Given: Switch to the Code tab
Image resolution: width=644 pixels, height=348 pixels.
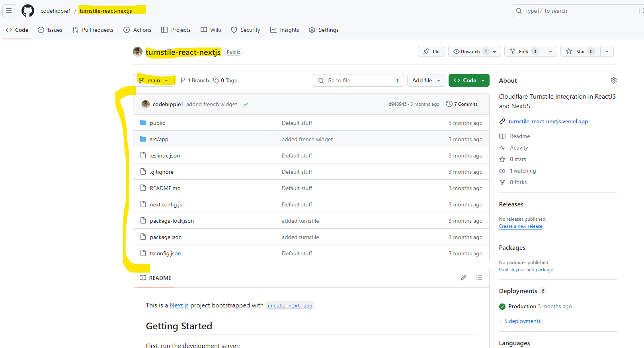Looking at the screenshot, I should (17, 30).
